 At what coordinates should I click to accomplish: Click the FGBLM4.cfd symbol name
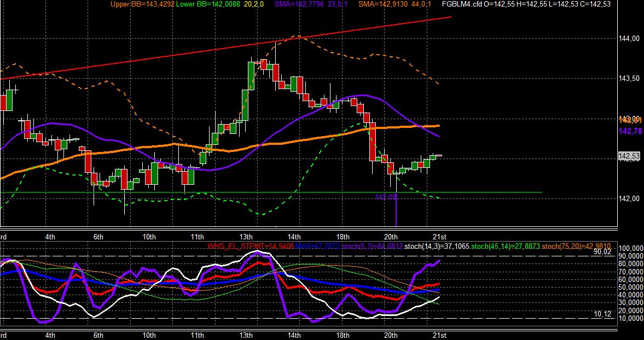[x=461, y=4]
